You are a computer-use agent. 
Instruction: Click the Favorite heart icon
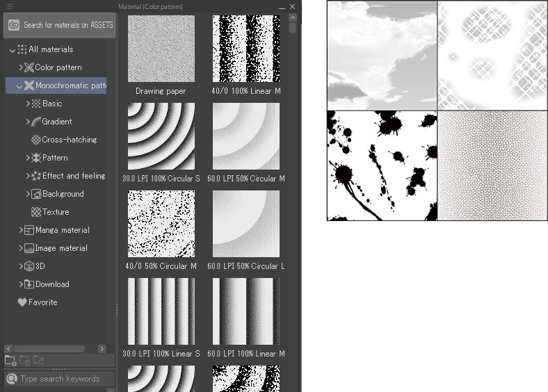click(22, 302)
